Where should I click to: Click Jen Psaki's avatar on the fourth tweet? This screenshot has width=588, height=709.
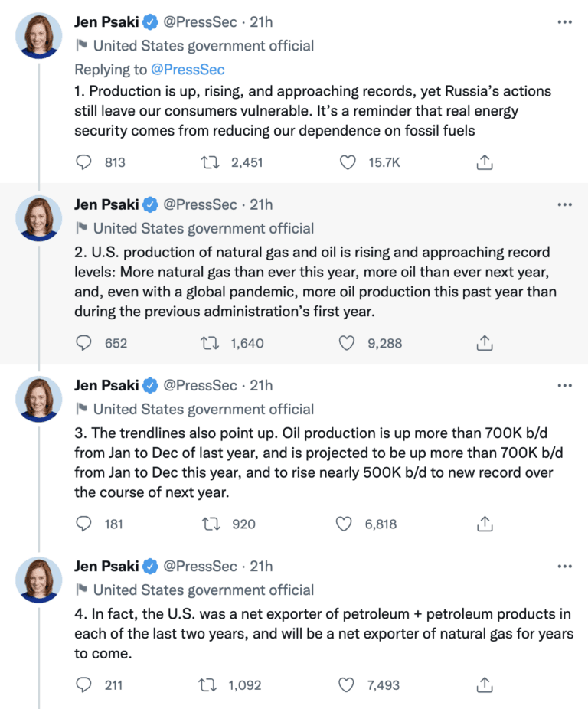39,580
